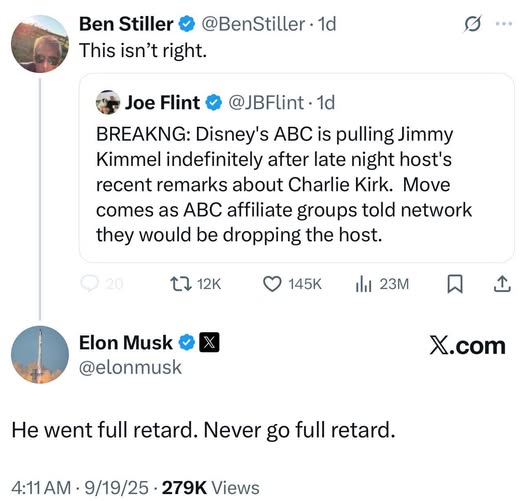Click the share upload icon
Screen dimensions: 526x501
pos(502,284)
